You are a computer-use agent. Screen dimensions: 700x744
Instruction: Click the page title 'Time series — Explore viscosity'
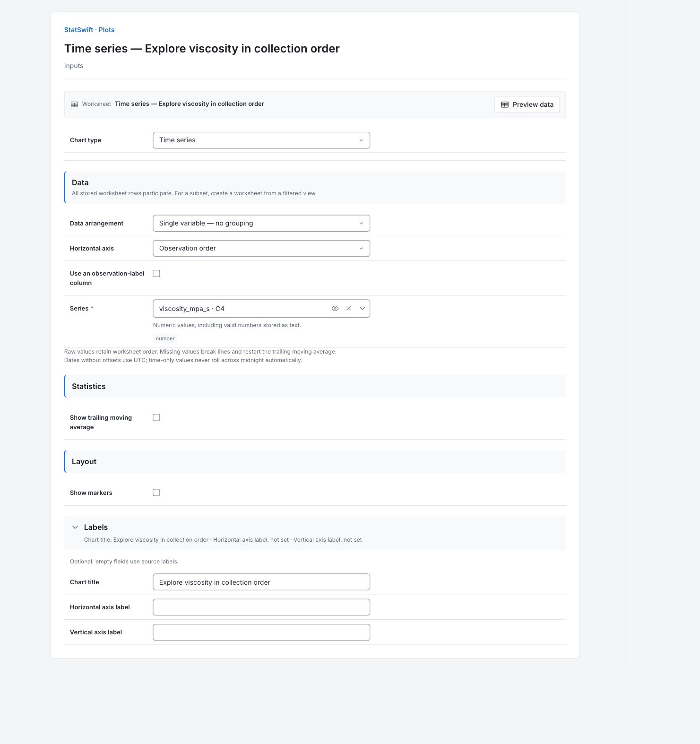point(202,49)
